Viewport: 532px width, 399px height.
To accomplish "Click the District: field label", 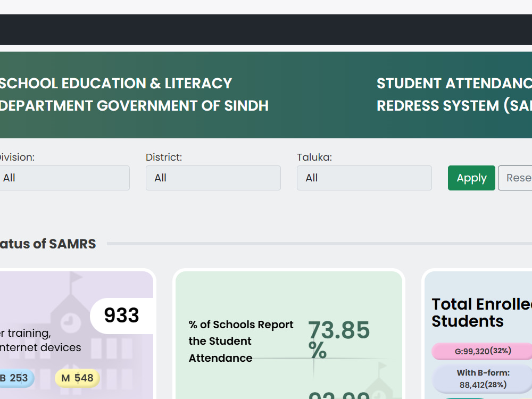I will (x=164, y=157).
